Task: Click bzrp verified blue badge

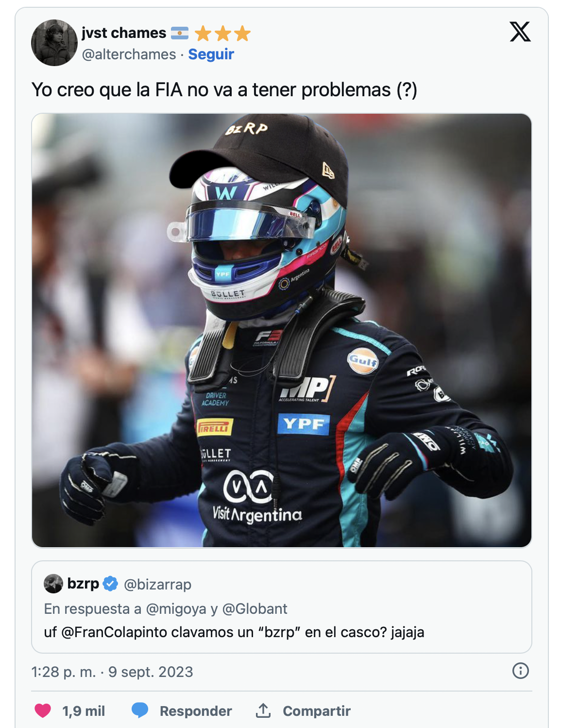Action: [x=111, y=584]
